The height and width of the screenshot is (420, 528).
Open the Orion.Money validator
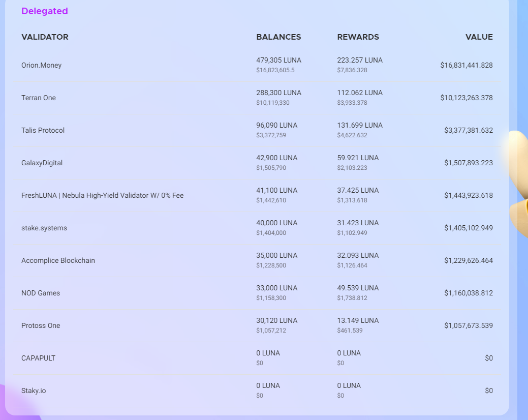point(42,66)
